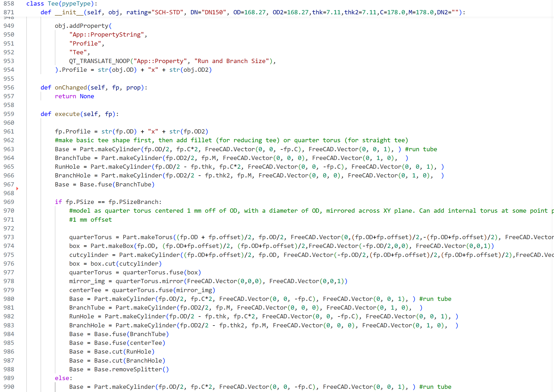
Task: Click the "App::PropertyString" string literal
Action: [x=106, y=34]
